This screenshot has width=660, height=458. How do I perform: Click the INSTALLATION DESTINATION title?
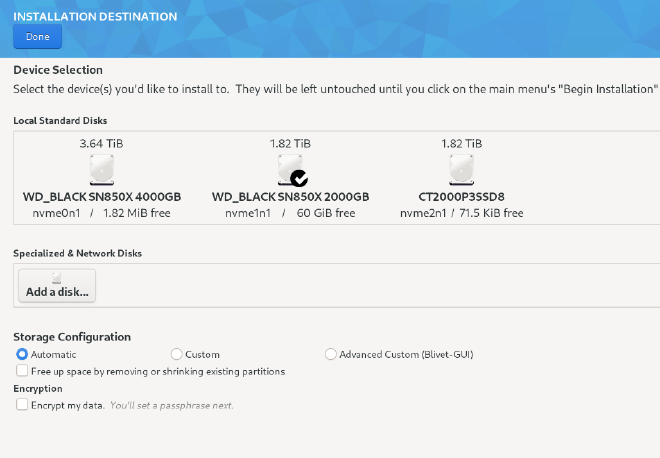point(95,16)
